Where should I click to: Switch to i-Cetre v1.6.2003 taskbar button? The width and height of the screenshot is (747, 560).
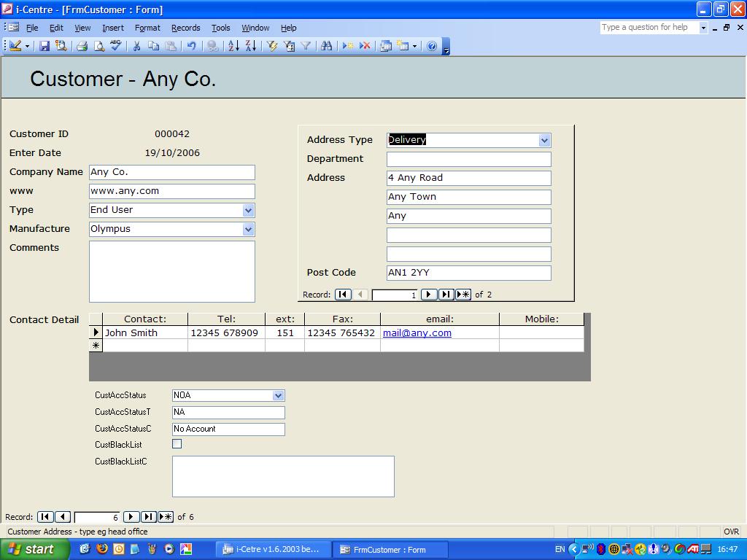click(272, 550)
